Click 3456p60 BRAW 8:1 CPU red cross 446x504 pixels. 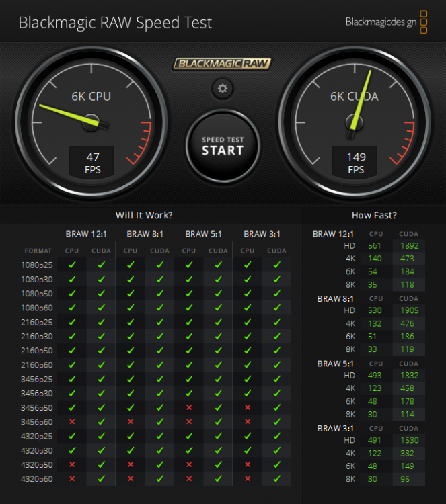coord(131,421)
